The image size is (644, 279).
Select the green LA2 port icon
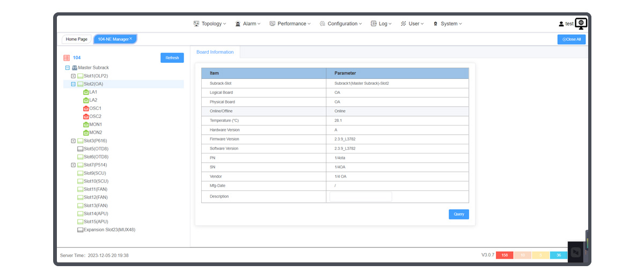[x=86, y=100]
